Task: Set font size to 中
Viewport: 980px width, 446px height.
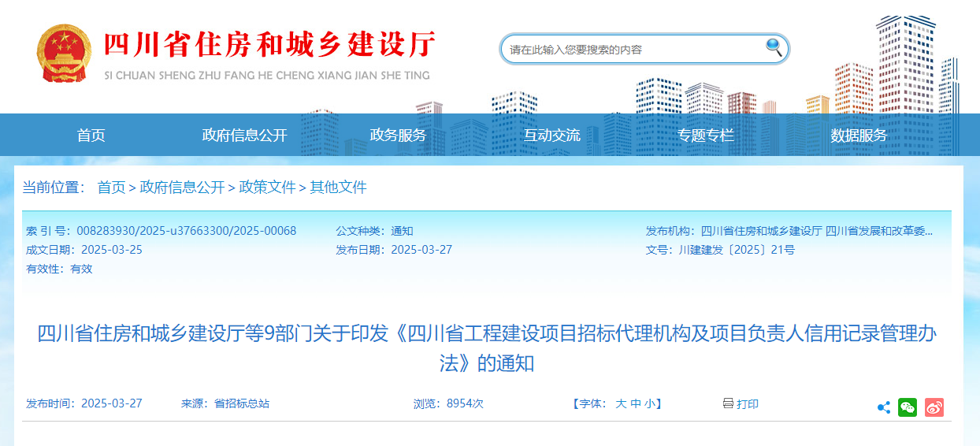Action: tap(635, 403)
